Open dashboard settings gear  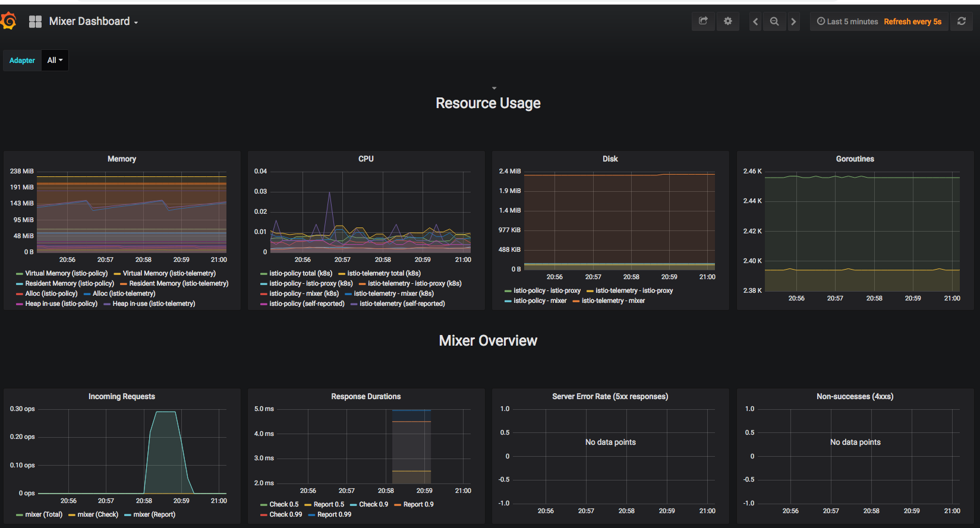coord(727,21)
